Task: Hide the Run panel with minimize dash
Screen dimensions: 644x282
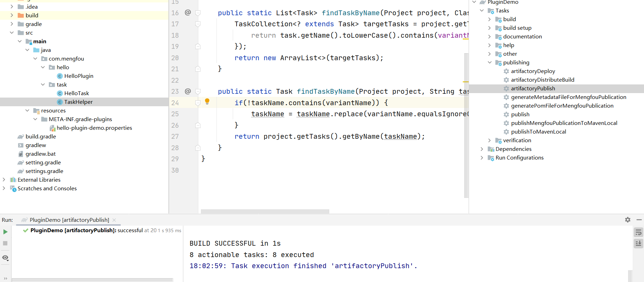Action: point(639,220)
